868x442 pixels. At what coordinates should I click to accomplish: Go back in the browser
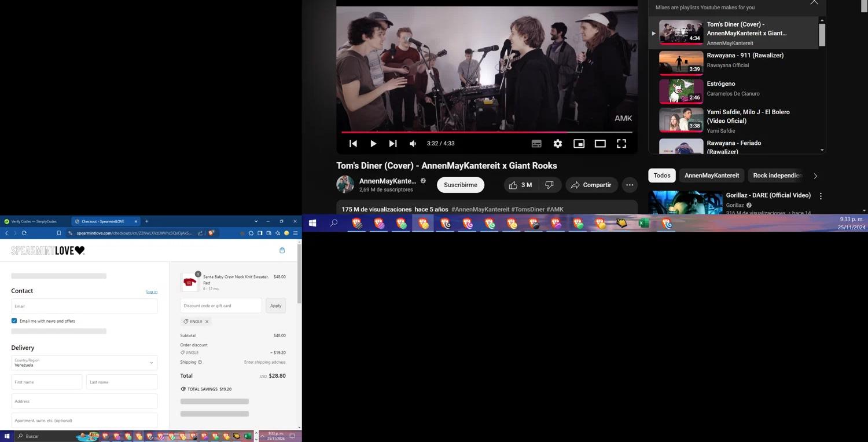[6, 233]
